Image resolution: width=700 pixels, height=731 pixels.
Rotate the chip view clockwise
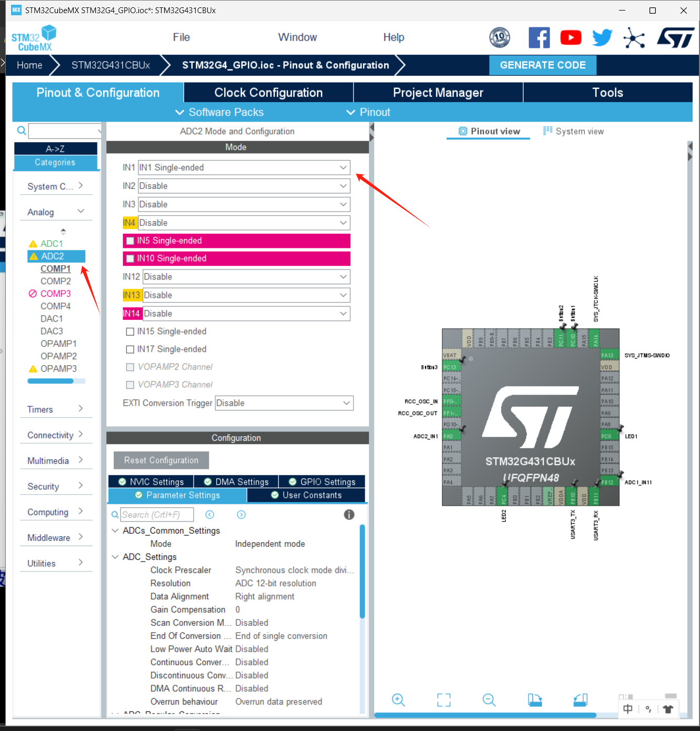(535, 699)
